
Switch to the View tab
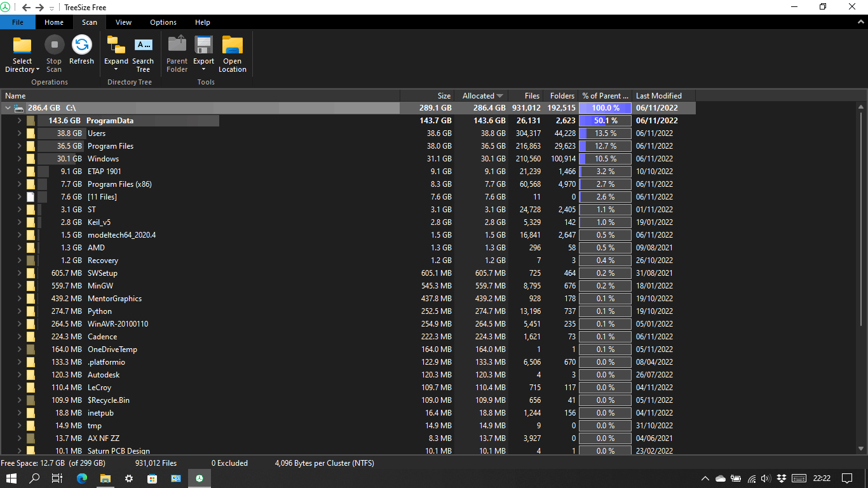pos(124,22)
